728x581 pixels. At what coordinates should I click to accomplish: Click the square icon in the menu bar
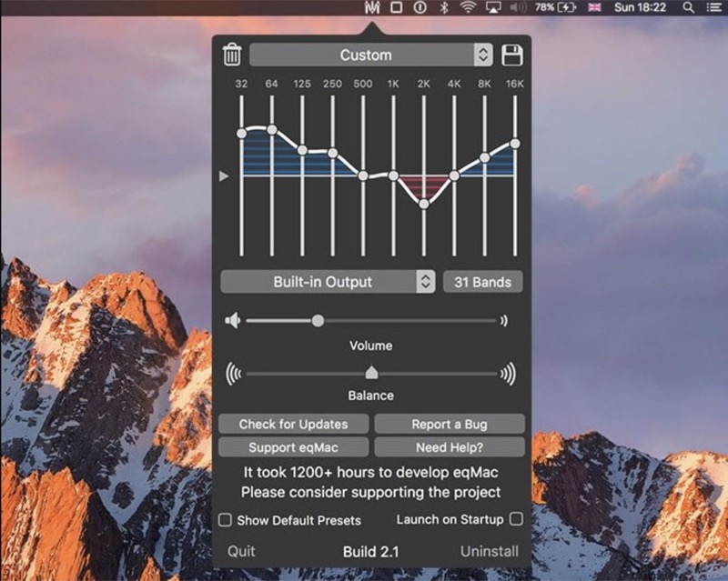click(x=397, y=7)
